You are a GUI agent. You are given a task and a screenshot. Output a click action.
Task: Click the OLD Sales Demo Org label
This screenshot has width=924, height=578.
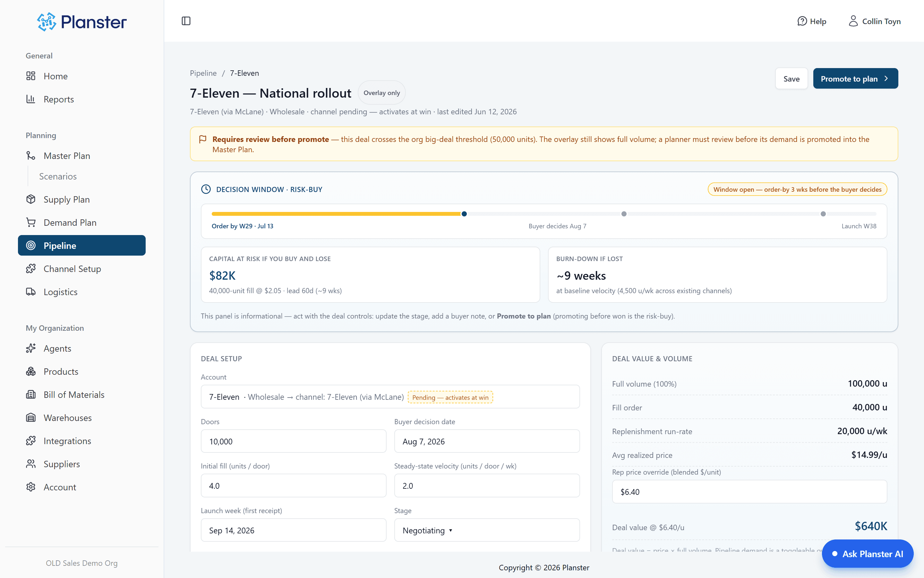(x=82, y=563)
